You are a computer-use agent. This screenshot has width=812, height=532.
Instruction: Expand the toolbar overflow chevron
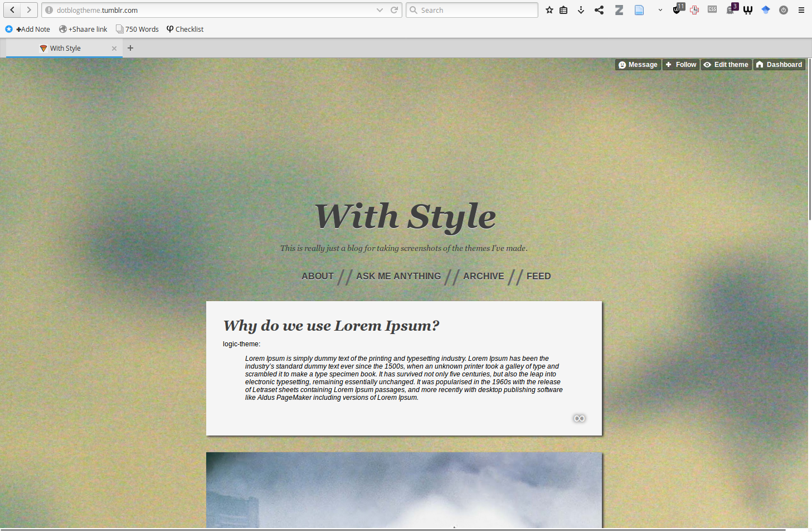coord(660,10)
